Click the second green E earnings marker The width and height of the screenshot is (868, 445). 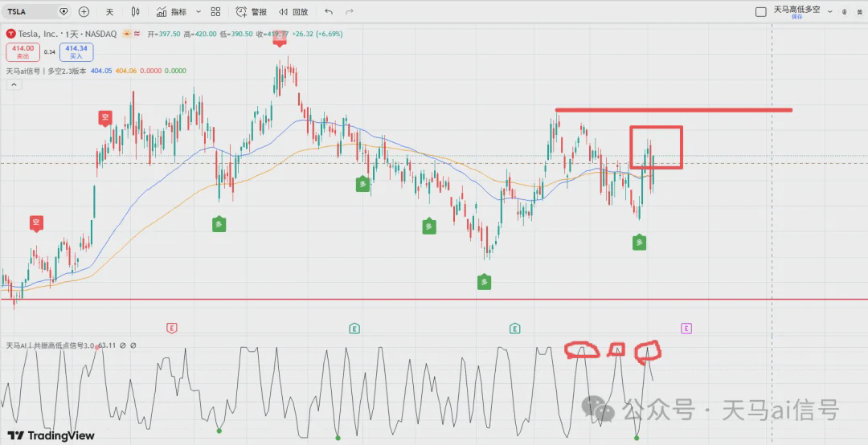(515, 329)
